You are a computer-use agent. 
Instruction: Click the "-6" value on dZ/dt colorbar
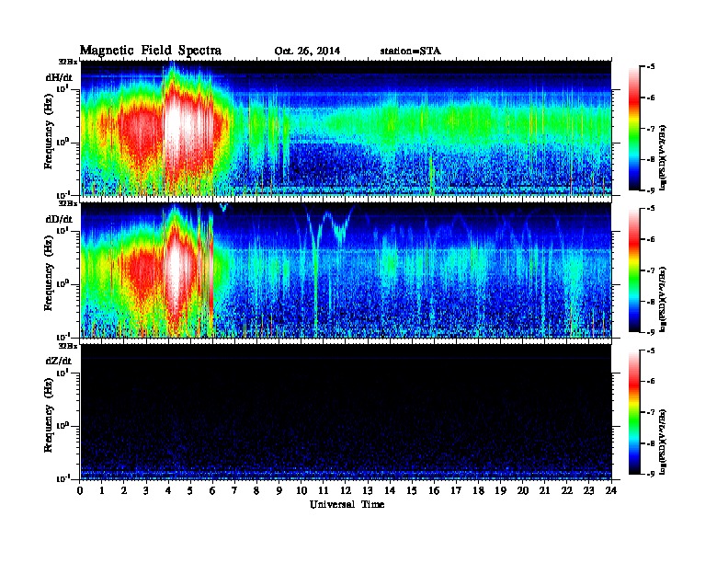click(x=651, y=382)
